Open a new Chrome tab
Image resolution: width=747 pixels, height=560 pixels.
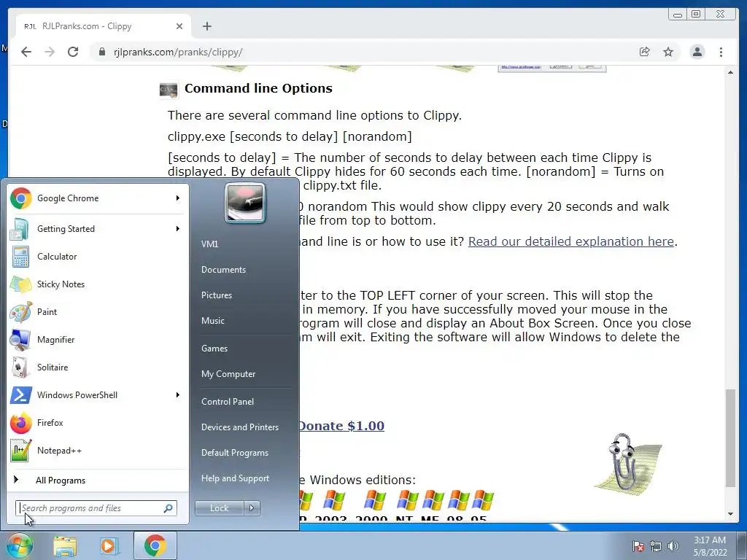(206, 26)
